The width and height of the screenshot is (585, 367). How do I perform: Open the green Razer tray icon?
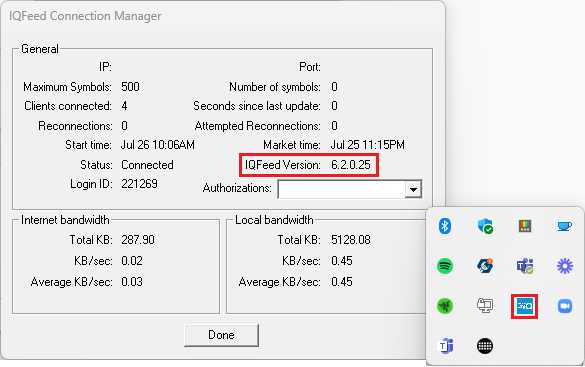pyautogui.click(x=445, y=306)
